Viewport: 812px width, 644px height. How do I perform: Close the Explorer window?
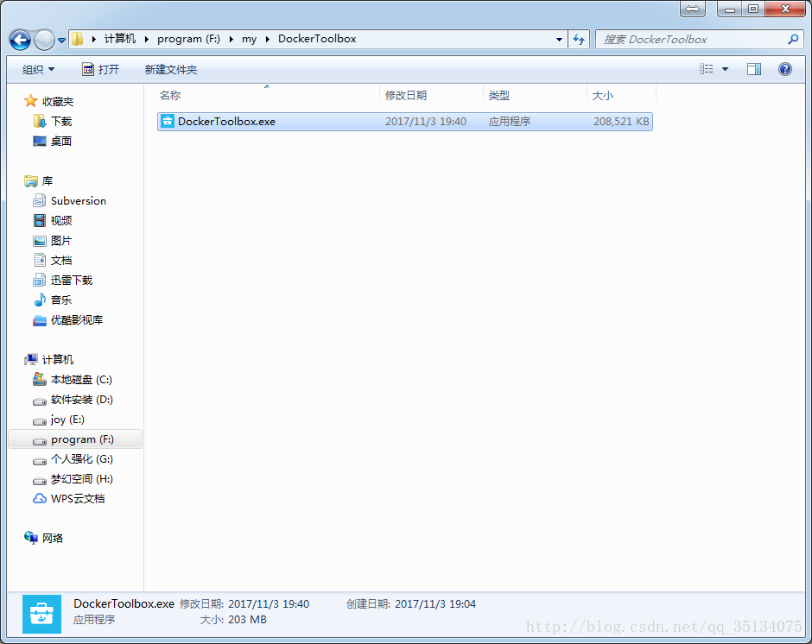[785, 9]
